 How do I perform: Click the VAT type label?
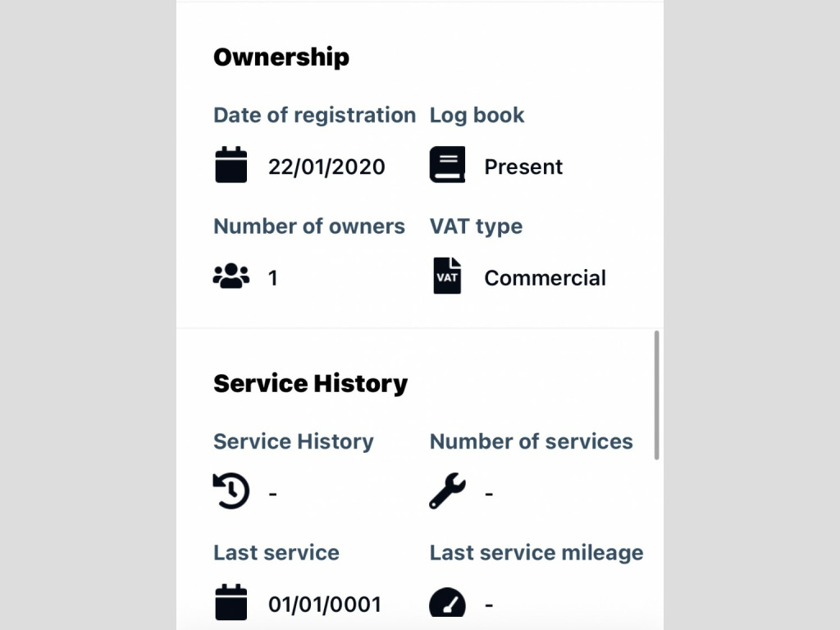pos(476,226)
